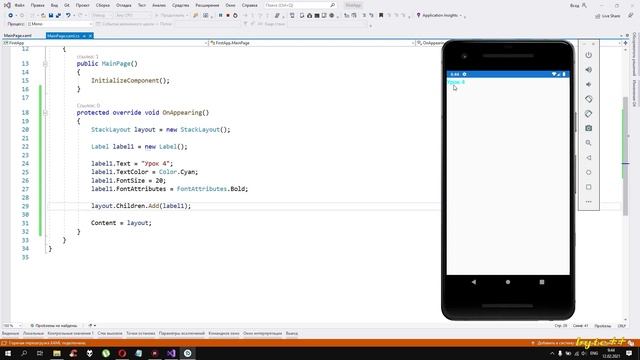Tap the Android recents button on phone screen

pyautogui.click(x=542, y=282)
